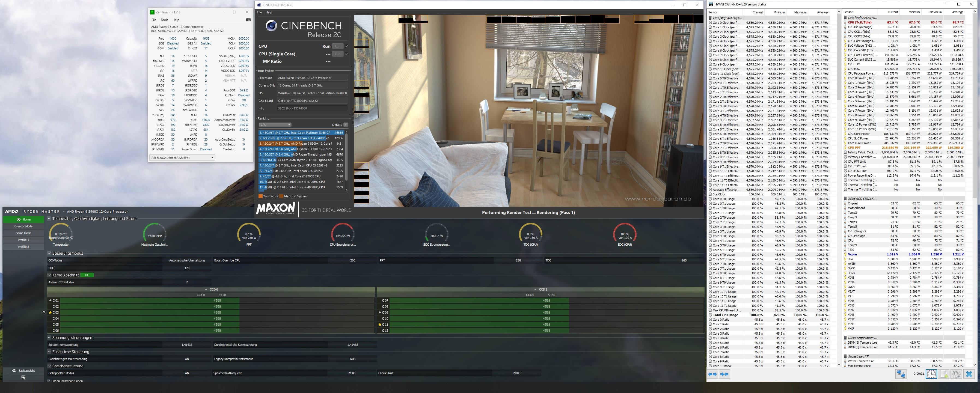Open HWiNFO sensor settings gear icon
Viewport: 980px width, 393px height.
pyautogui.click(x=957, y=374)
